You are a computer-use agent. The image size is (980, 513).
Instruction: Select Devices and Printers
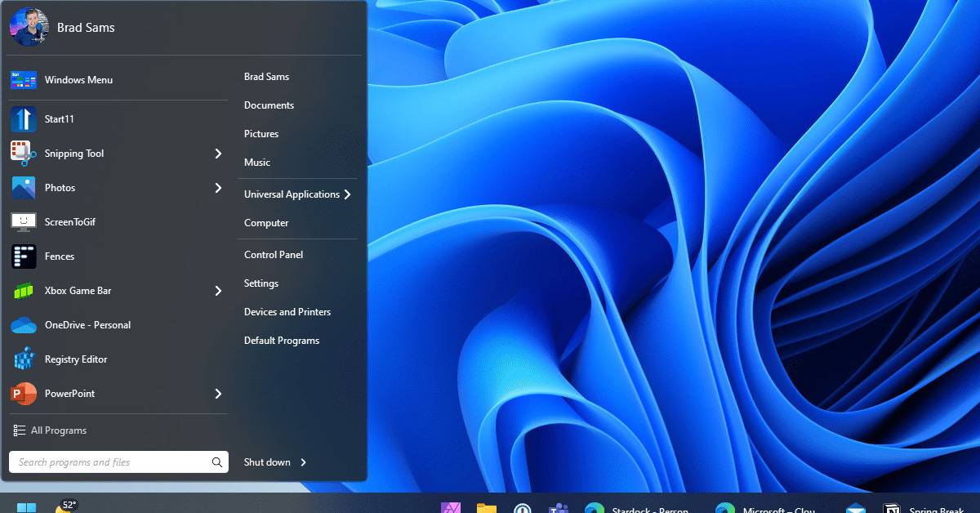click(287, 312)
